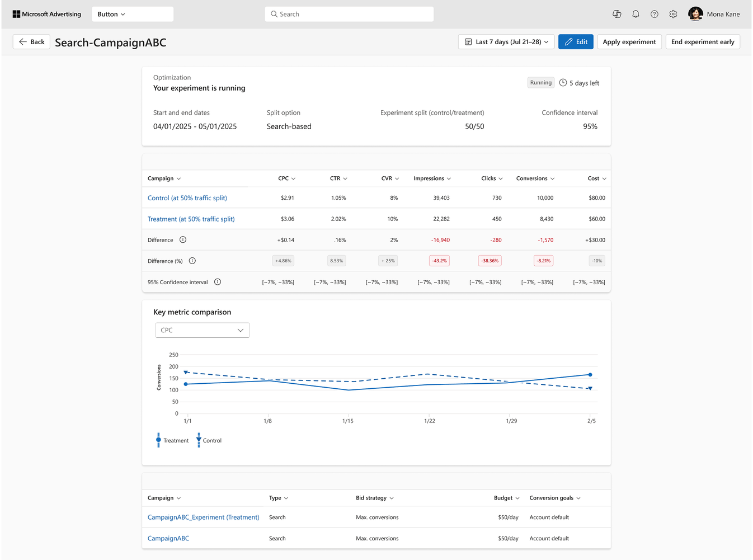Sort by the Type column header

point(279,498)
